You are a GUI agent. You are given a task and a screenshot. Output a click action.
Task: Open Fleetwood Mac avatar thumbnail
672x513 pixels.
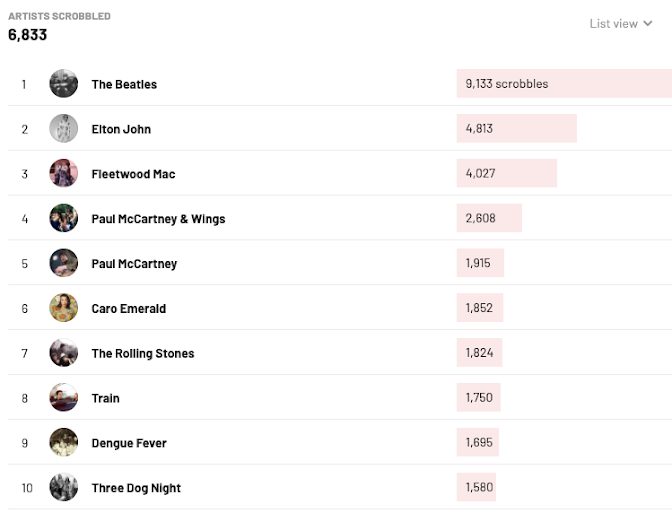pyautogui.click(x=63, y=174)
